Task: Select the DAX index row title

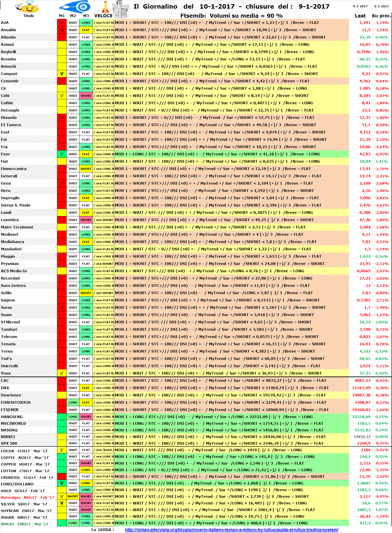Action: click(x=5, y=388)
